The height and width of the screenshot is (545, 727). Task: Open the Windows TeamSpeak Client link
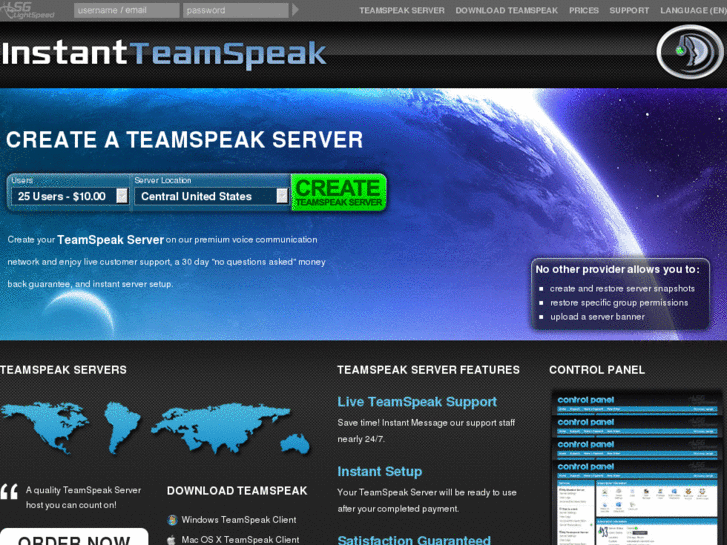239,520
